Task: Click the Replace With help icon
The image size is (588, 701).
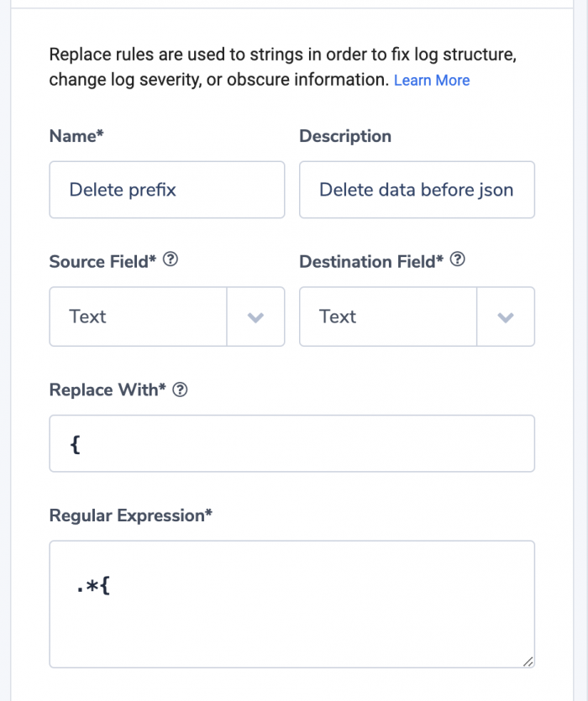Action: click(x=180, y=390)
